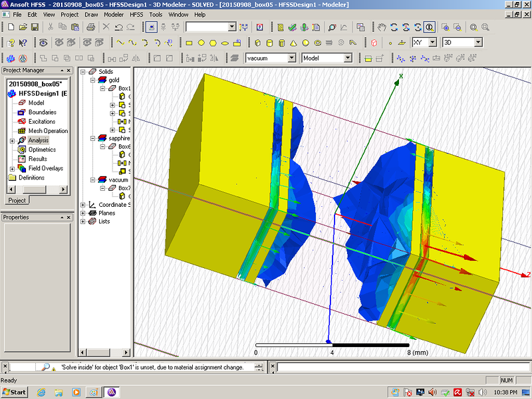The image size is (532, 399).
Task: Select Boundaries in Project Manager
Action: pyautogui.click(x=41, y=112)
